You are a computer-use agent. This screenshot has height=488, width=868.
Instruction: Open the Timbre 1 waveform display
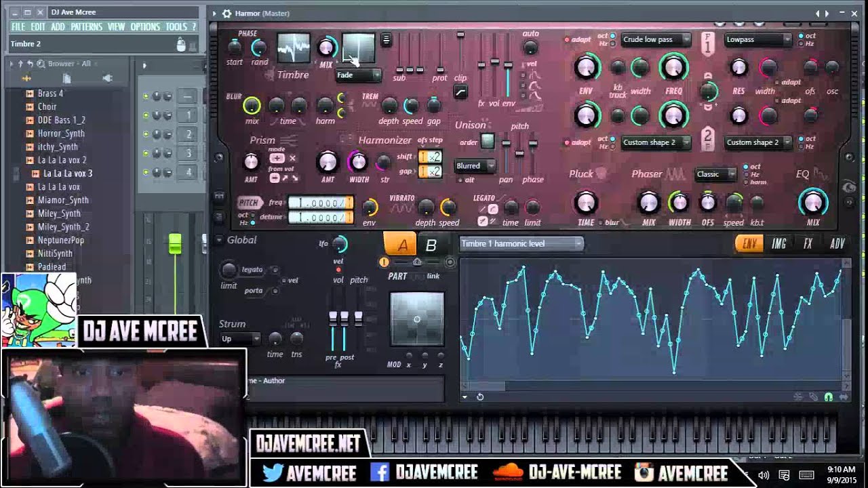(x=294, y=48)
